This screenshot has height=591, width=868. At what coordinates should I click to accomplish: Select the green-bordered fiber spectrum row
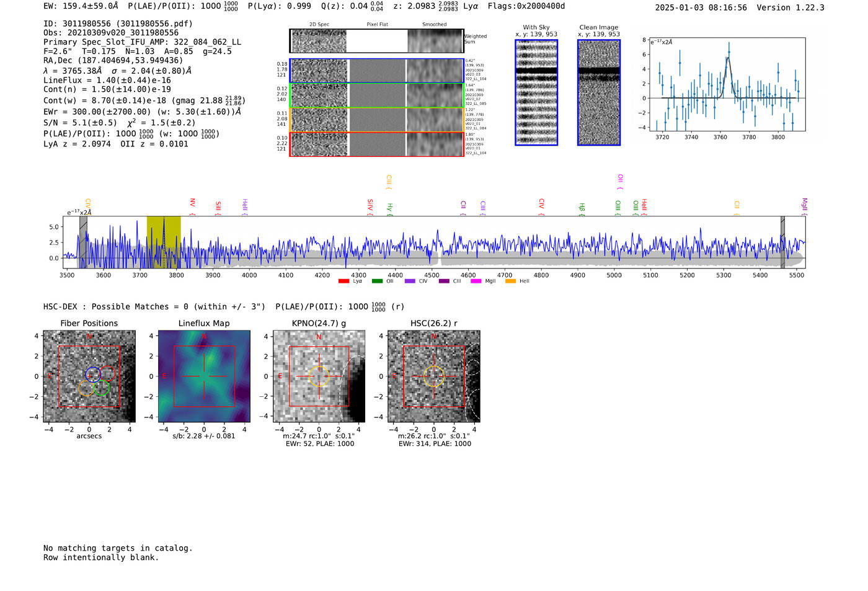tap(377, 96)
